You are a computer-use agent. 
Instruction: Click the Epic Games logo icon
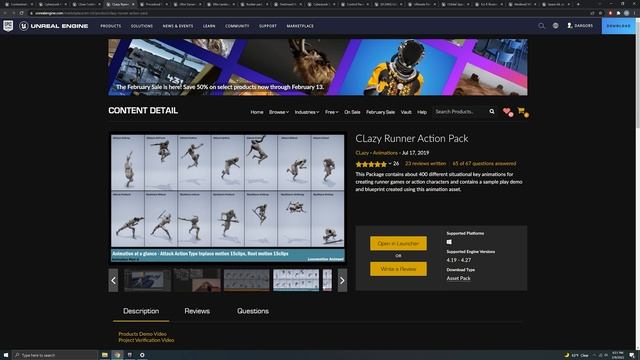[x=8, y=26]
